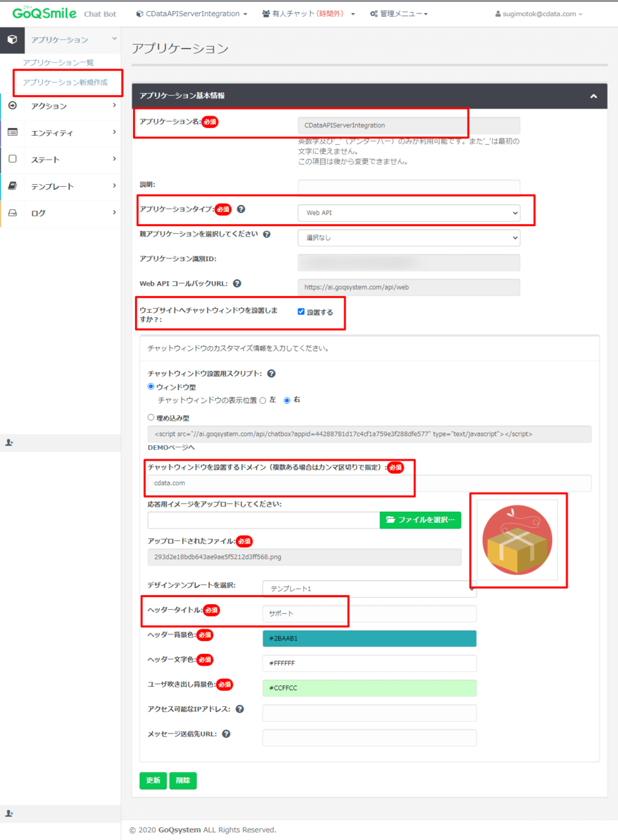Collapse the アプリケーション基本情報 panel
618x840 pixels.
[594, 96]
